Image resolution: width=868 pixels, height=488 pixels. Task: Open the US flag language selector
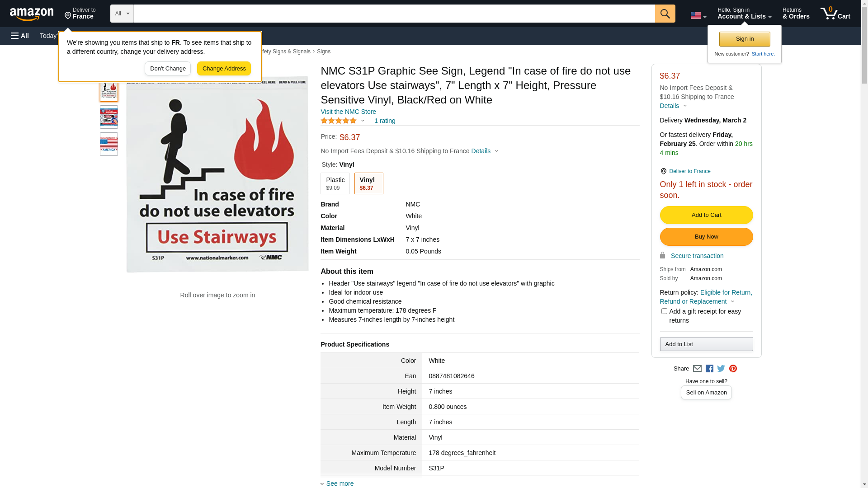click(x=698, y=16)
